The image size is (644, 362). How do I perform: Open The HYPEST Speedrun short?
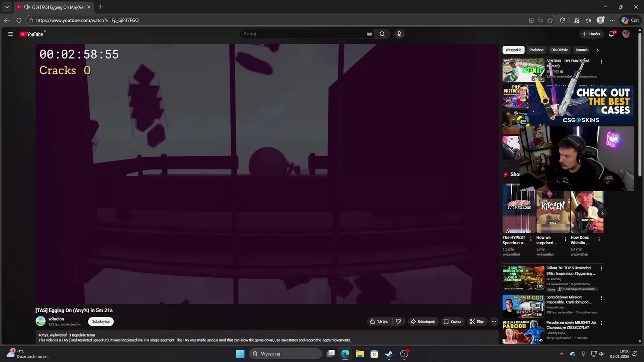(x=519, y=208)
